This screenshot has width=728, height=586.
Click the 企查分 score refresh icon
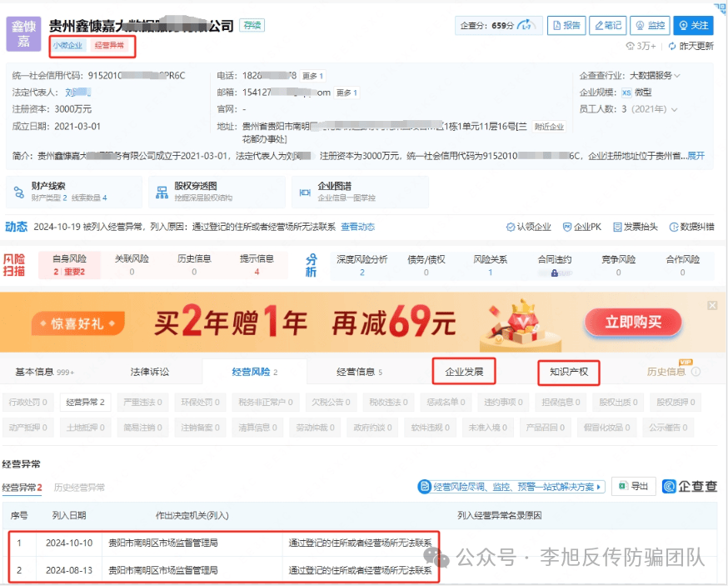click(525, 25)
